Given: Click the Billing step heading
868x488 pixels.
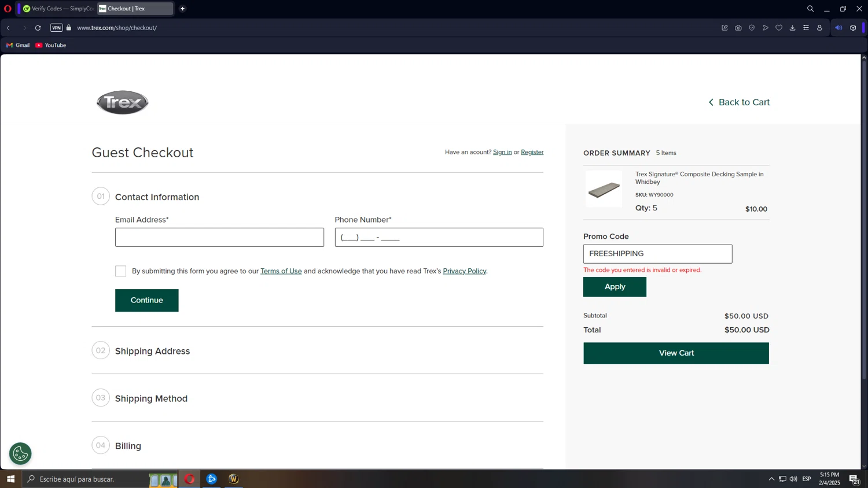Looking at the screenshot, I should 128,446.
